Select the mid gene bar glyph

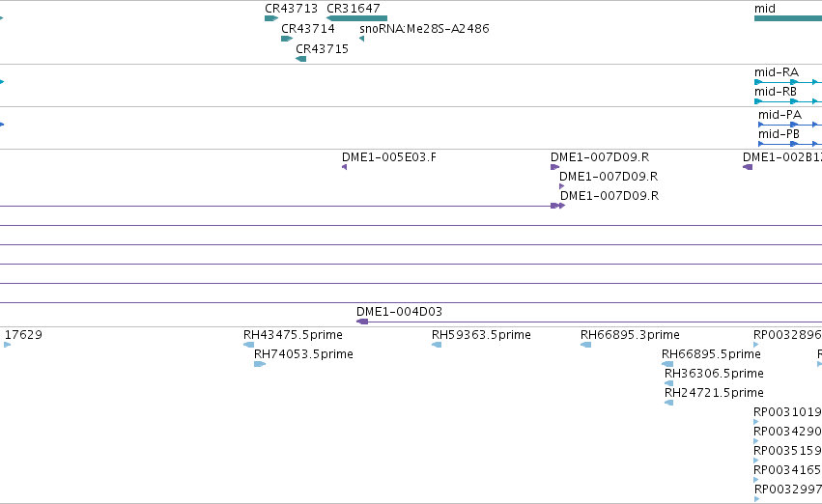788,18
